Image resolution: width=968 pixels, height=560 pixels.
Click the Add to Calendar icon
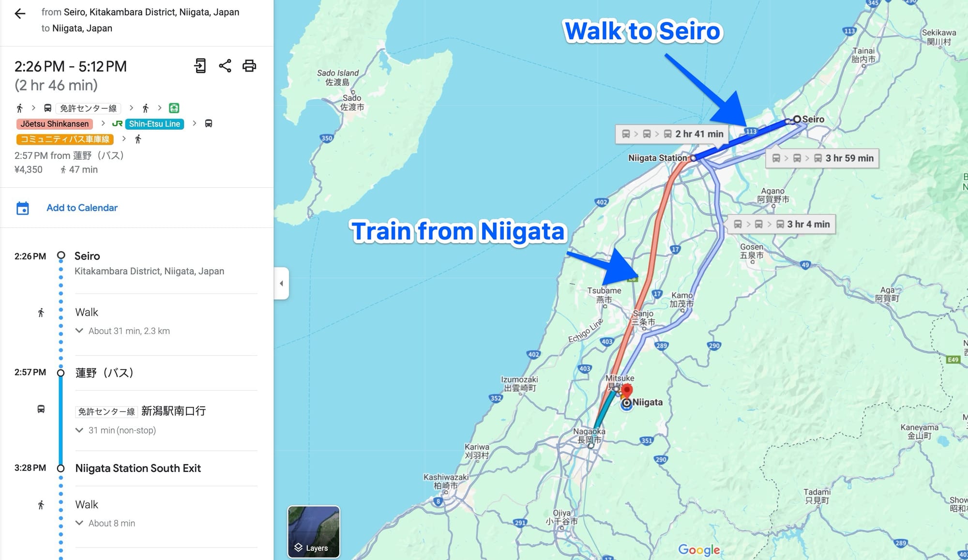23,208
